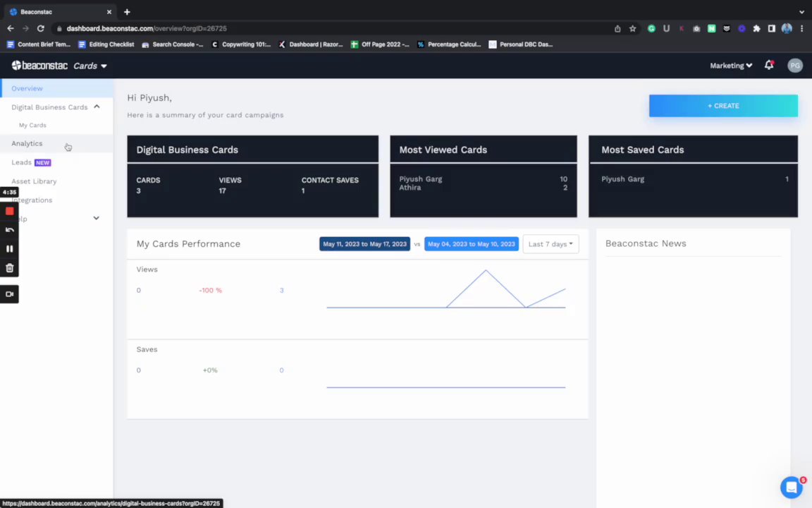The height and width of the screenshot is (508, 812).
Task: Open a new browser tab
Action: [127, 11]
